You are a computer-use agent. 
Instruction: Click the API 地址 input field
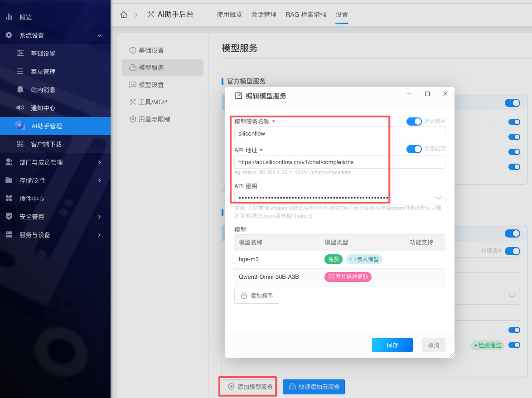point(339,162)
